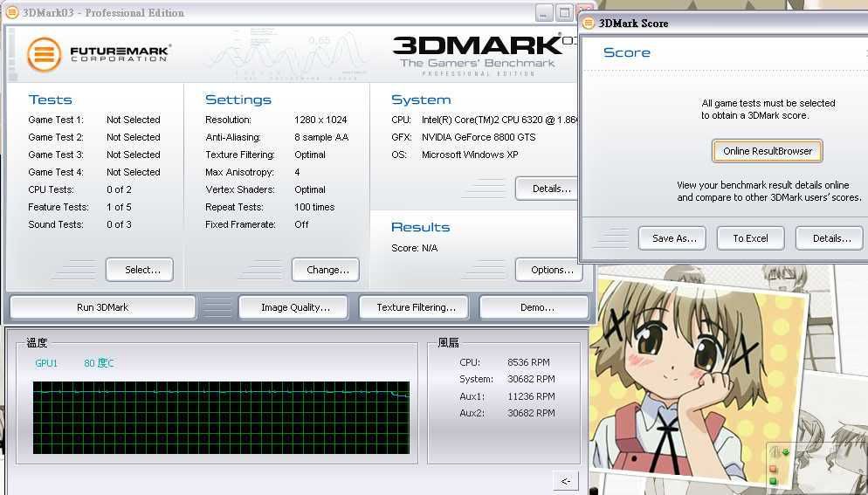
Task: Open the Texture Filtering... tool
Action: [x=414, y=307]
